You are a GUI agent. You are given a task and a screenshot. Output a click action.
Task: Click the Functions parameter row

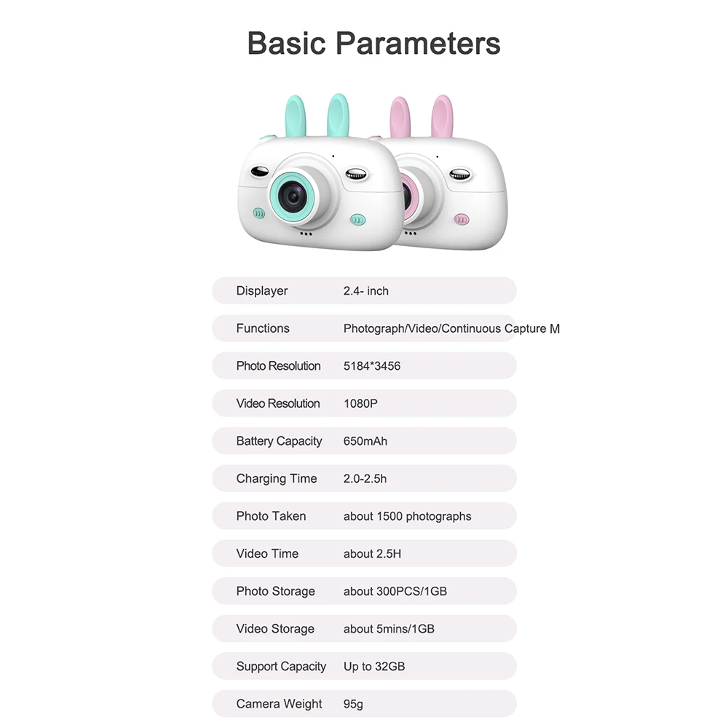[x=365, y=328]
